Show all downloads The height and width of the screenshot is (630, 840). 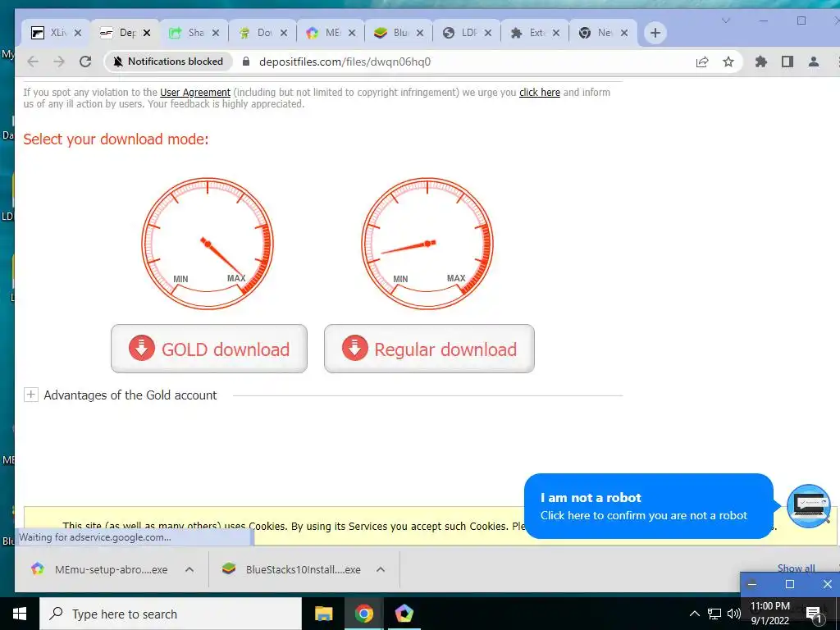796,568
